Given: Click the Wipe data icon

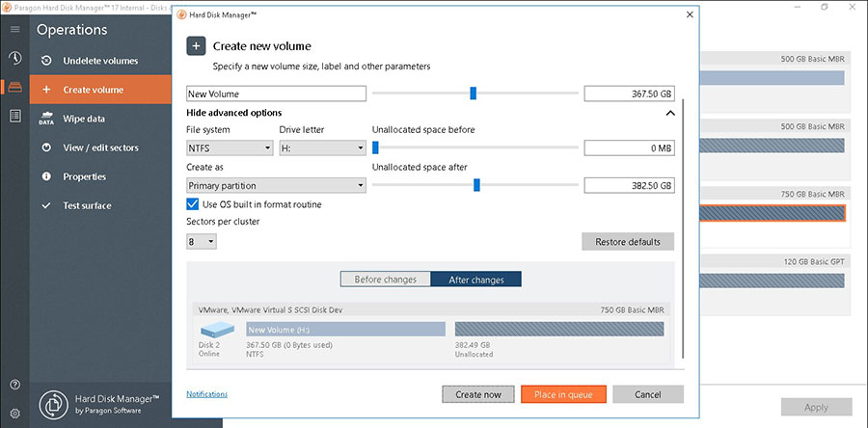Looking at the screenshot, I should tap(46, 119).
